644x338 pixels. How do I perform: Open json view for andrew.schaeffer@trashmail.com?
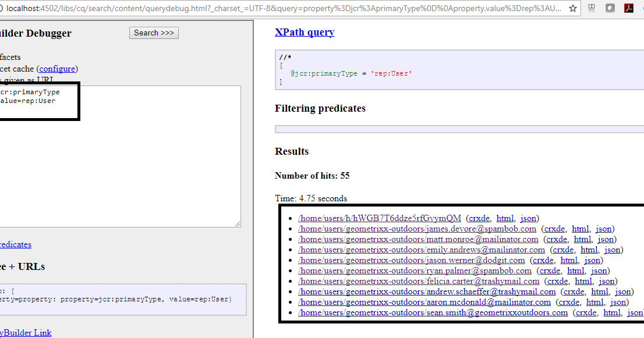623,291
